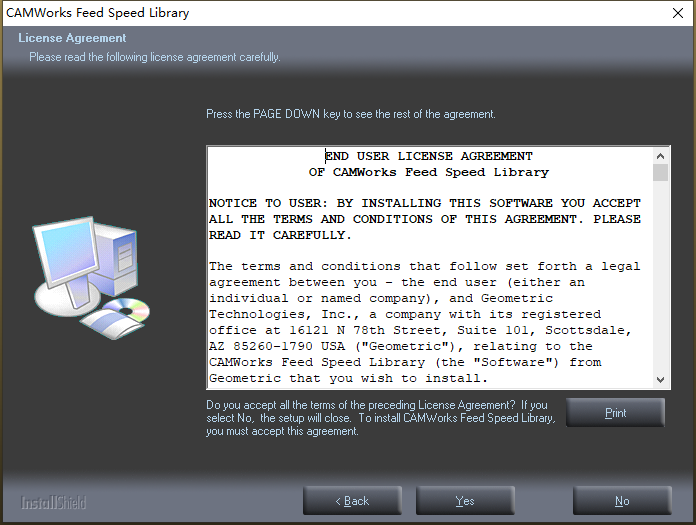Viewport: 696px width, 525px height.
Task: Click the No button to decline
Action: [x=622, y=501]
